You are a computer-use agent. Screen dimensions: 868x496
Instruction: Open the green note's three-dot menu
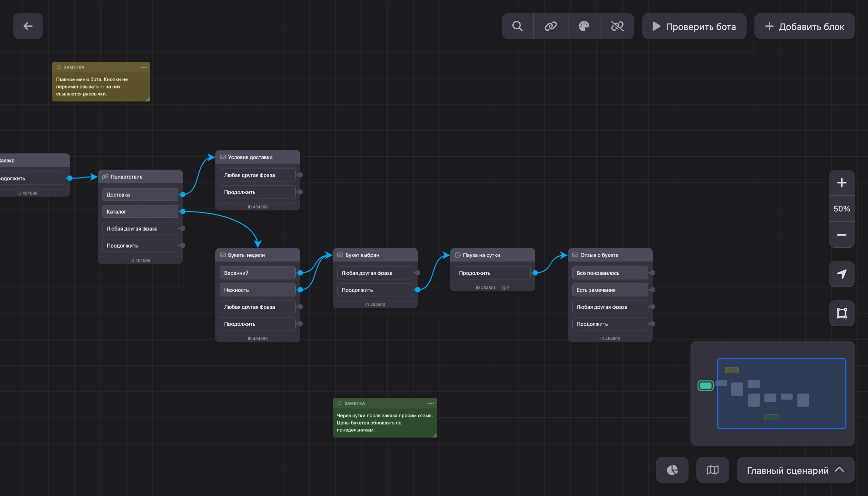tap(431, 403)
